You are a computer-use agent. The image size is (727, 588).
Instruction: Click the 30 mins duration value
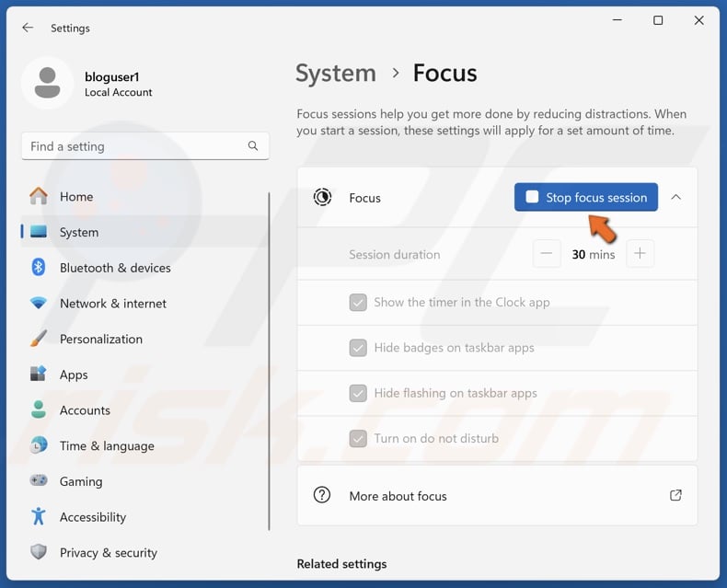[593, 254]
